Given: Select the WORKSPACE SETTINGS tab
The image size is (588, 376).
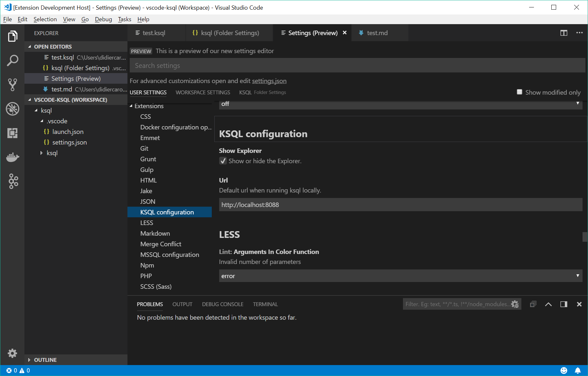Looking at the screenshot, I should click(x=203, y=92).
